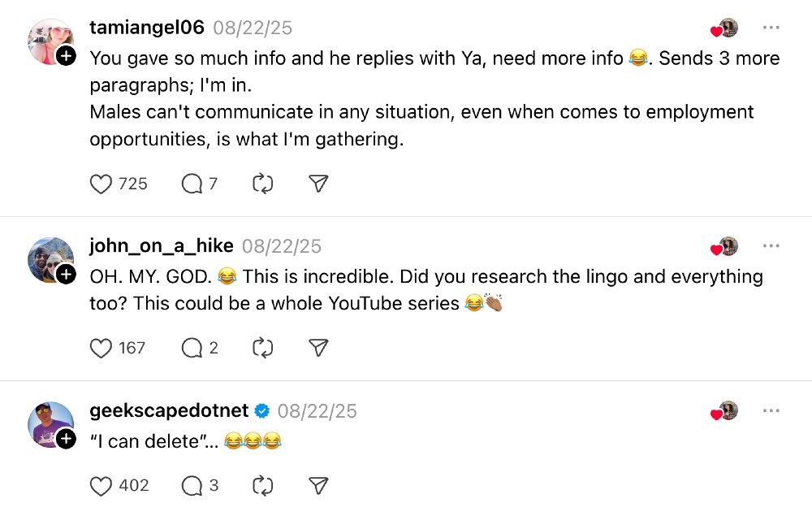Follow john_on_a_hike via plus badge

(x=67, y=275)
